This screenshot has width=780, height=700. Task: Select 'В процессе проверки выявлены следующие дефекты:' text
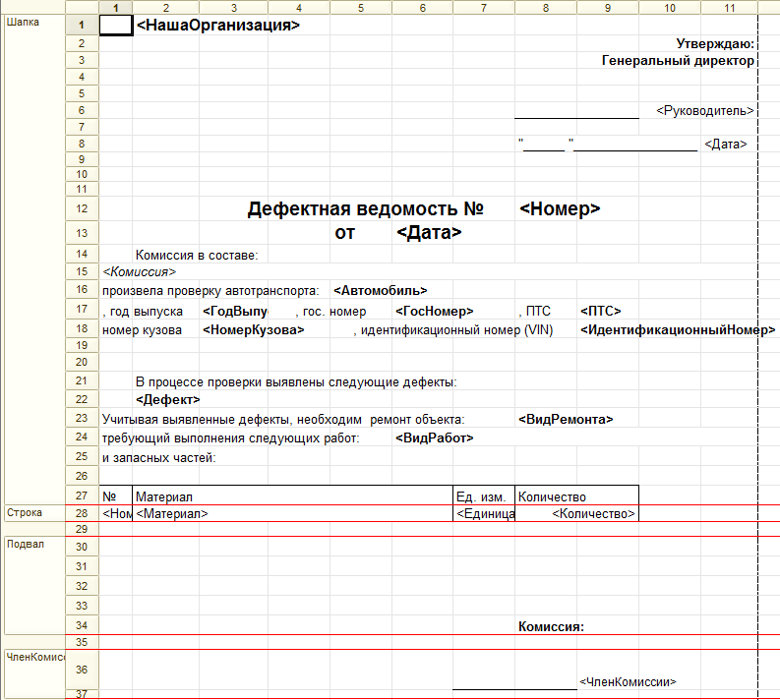click(296, 382)
